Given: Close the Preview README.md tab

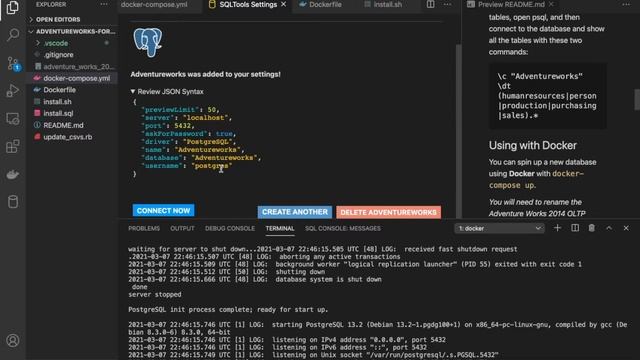Looking at the screenshot, I should coord(551,4).
